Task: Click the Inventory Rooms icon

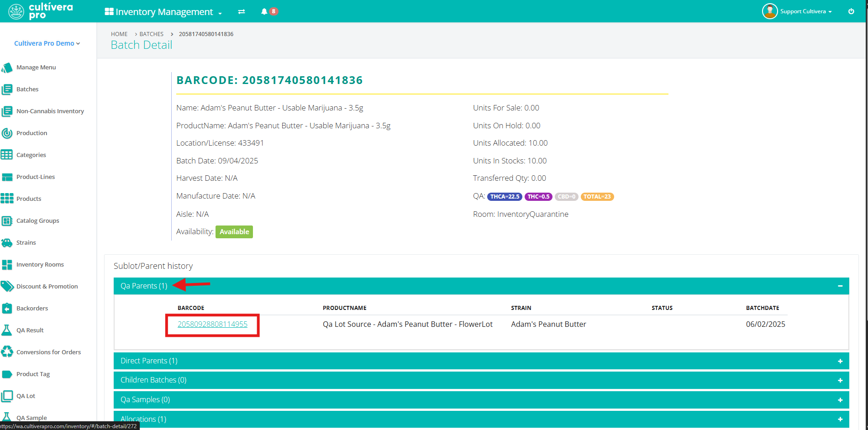Action: tap(7, 265)
